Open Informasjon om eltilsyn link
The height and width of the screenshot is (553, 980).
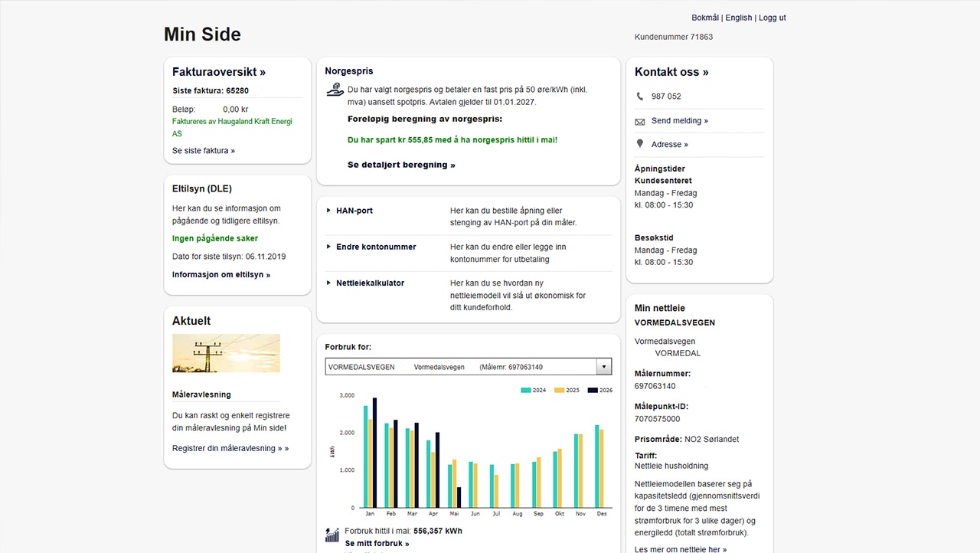[221, 275]
